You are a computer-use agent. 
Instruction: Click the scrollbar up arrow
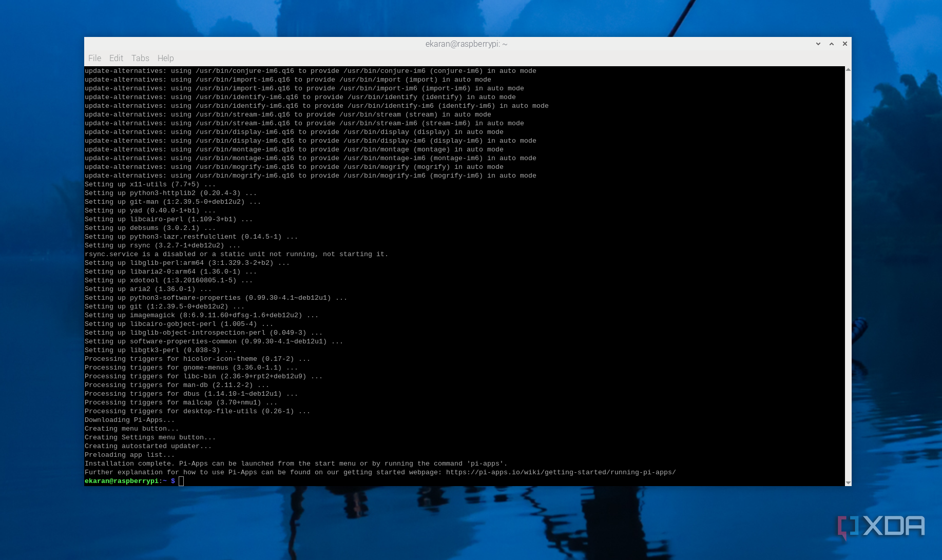click(848, 69)
